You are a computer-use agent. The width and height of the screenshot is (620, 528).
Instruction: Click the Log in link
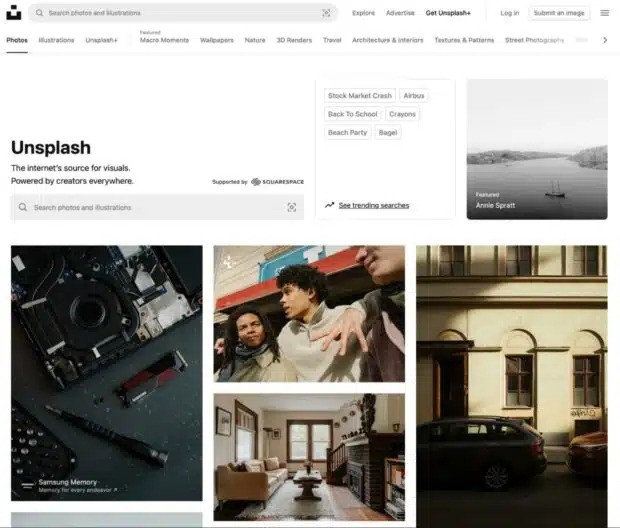click(x=510, y=13)
